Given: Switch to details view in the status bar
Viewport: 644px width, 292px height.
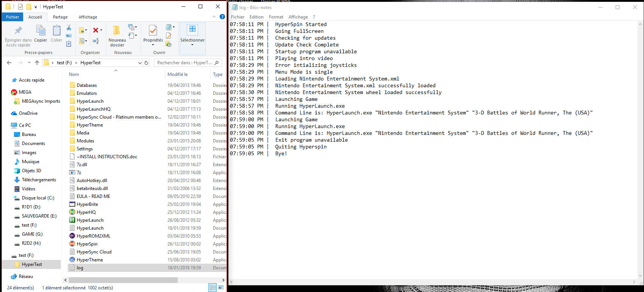Looking at the screenshot, I should (213, 288).
